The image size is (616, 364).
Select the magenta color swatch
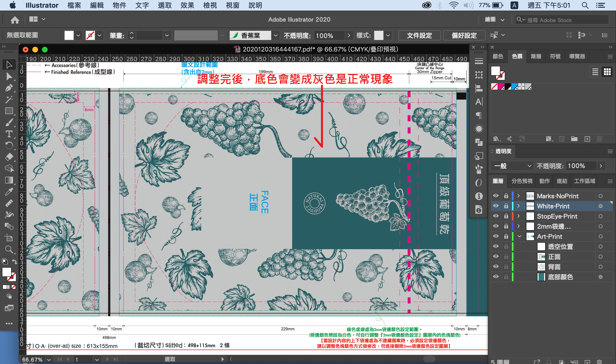pyautogui.click(x=501, y=87)
